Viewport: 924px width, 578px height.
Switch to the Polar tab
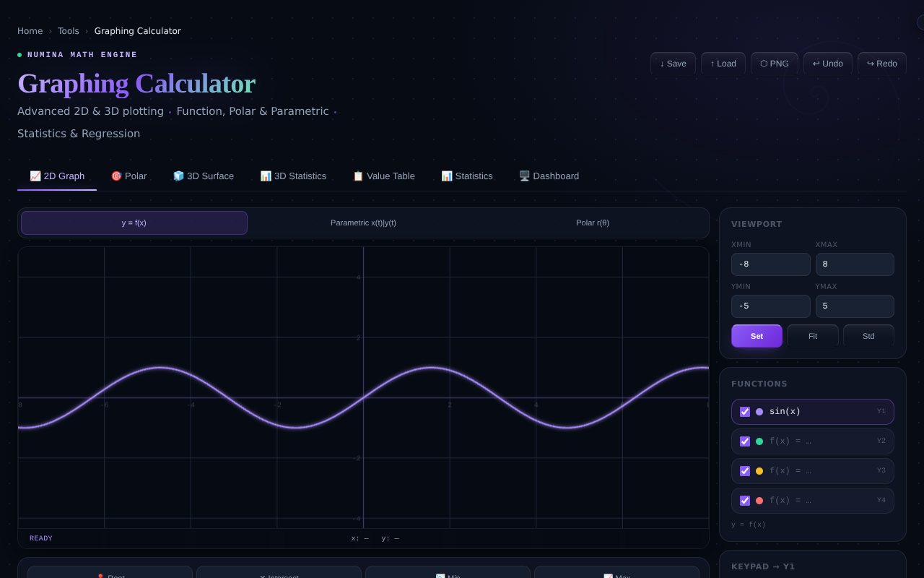[128, 176]
